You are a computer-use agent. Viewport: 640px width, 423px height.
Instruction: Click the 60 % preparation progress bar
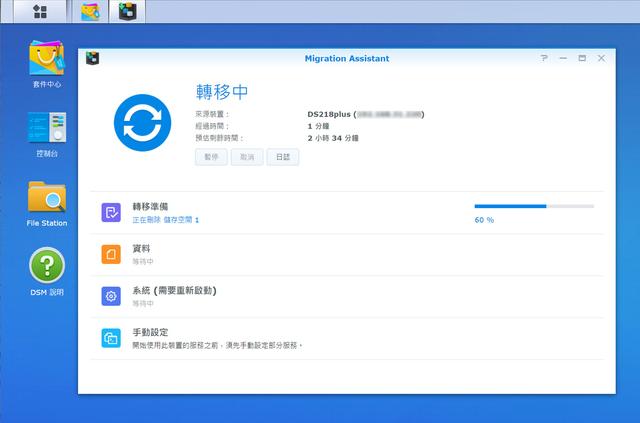(534, 206)
